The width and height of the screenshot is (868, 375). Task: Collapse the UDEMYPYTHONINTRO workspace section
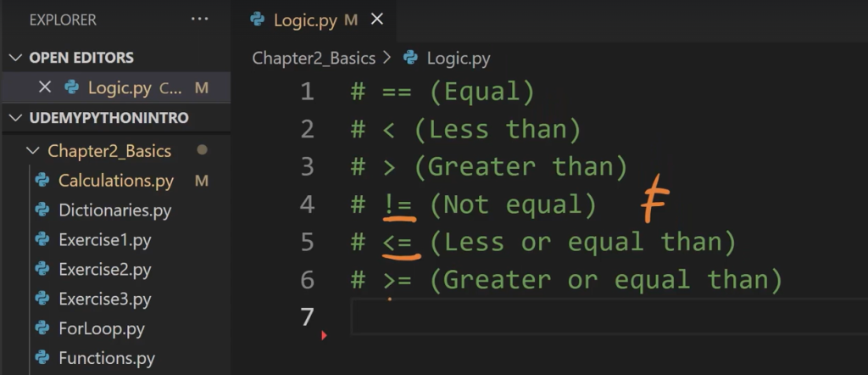pyautogui.click(x=15, y=117)
